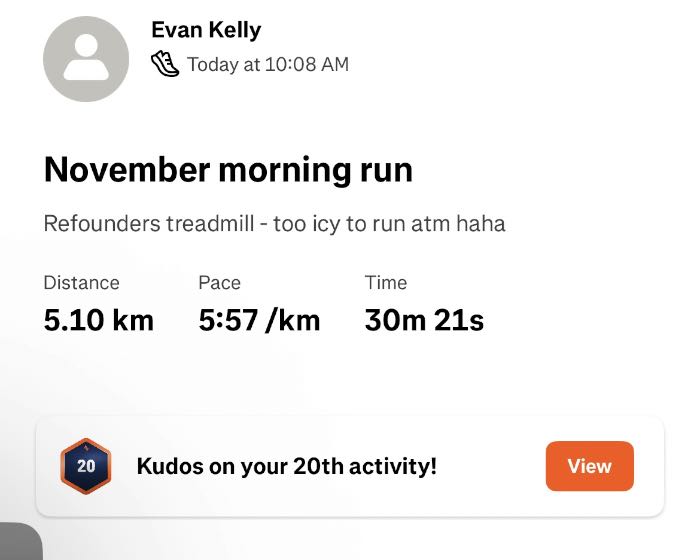This screenshot has height=560, width=700.
Task: Click the 5:57 /km pace value
Action: [x=259, y=320]
